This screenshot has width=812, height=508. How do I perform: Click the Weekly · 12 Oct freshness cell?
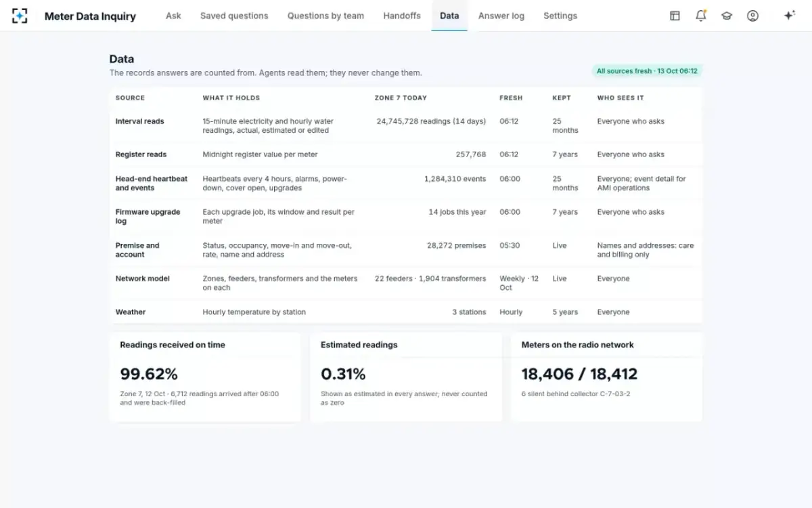tap(519, 283)
